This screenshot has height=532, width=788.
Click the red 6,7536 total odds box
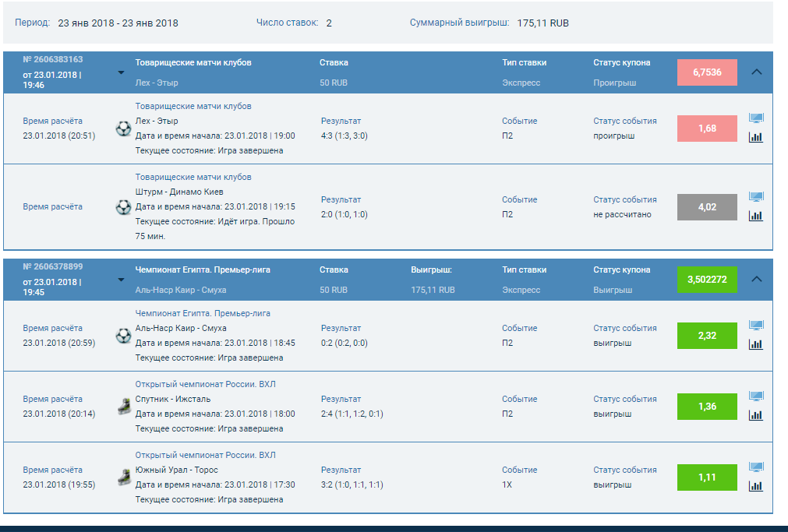pos(707,72)
